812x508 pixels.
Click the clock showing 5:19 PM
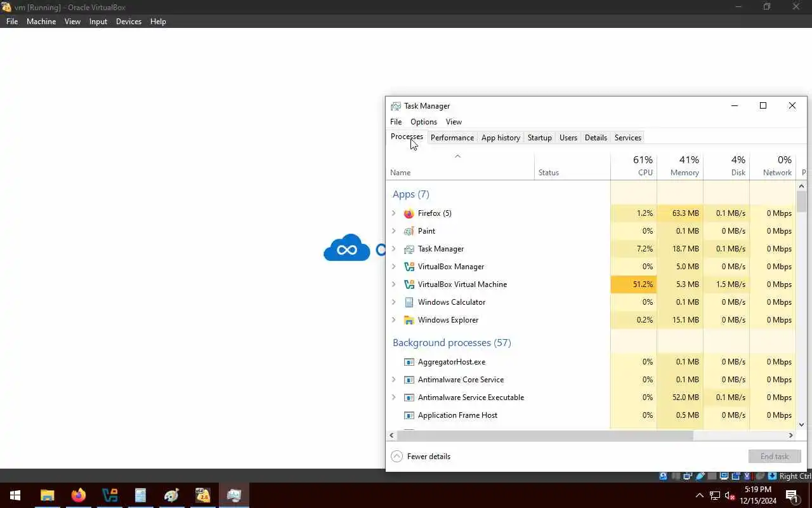758,490
